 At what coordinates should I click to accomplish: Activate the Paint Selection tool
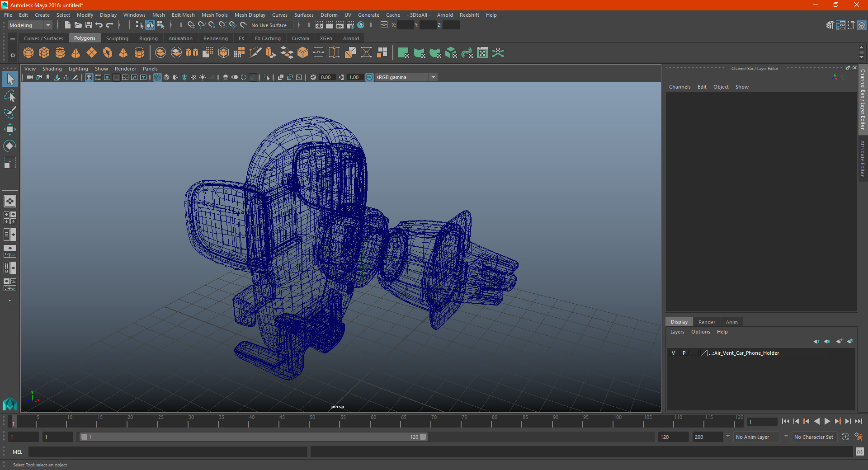click(9, 113)
